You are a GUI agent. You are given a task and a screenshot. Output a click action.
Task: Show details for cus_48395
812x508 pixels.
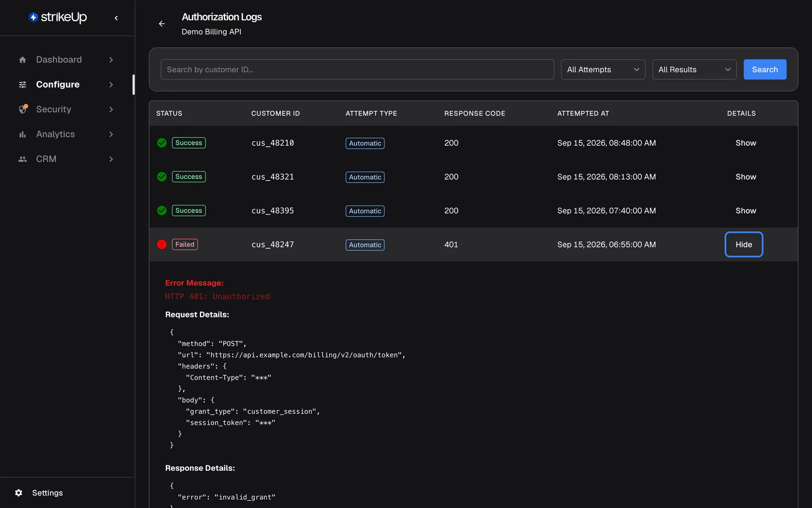(746, 210)
